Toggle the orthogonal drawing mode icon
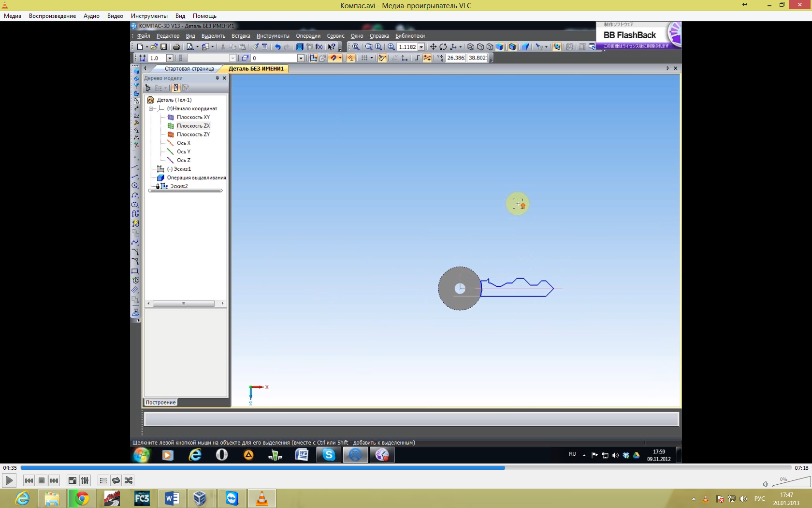The image size is (812, 508). 417,58
